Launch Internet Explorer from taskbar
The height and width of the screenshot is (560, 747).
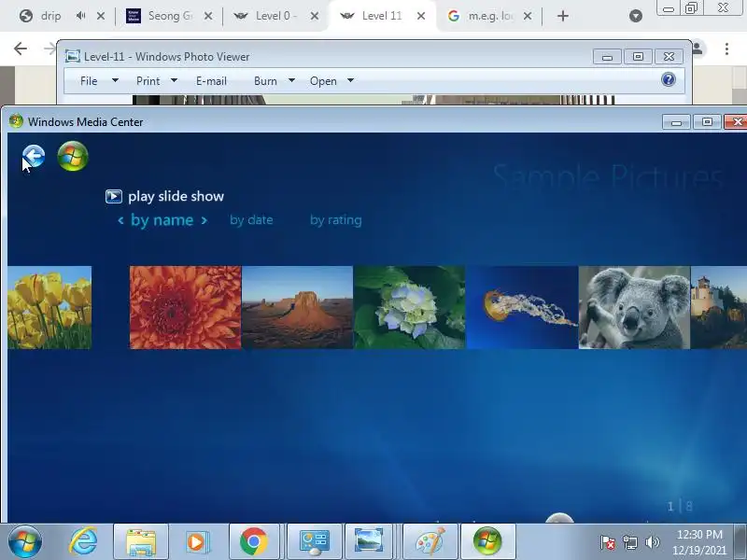tap(83, 541)
